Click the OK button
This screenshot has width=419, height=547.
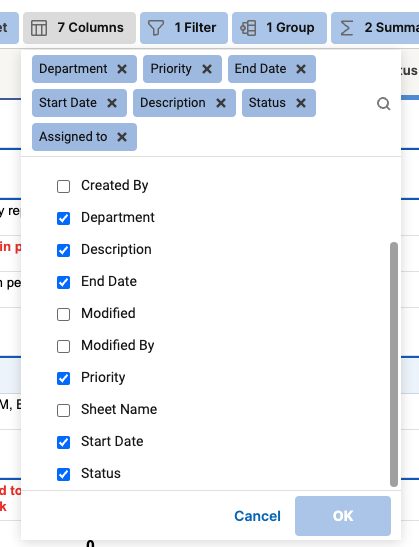click(x=343, y=516)
